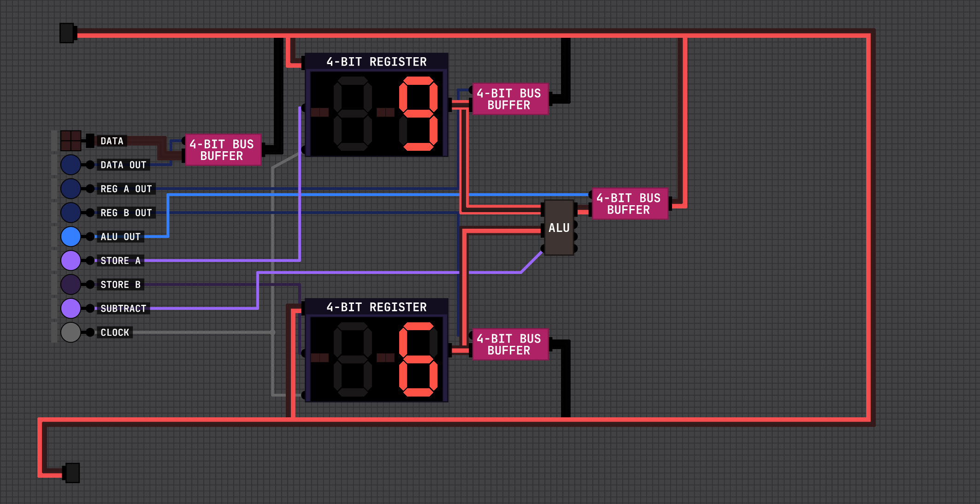Toggle the CLOCK input pin
Viewport: 980px width, 504px height.
pyautogui.click(x=71, y=332)
